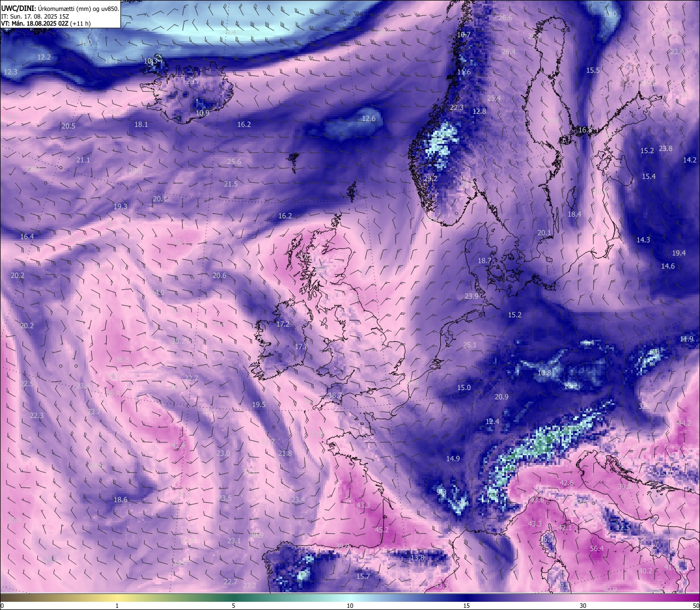Click the color scale label '15'
This screenshot has height=610, width=700.
tap(466, 606)
